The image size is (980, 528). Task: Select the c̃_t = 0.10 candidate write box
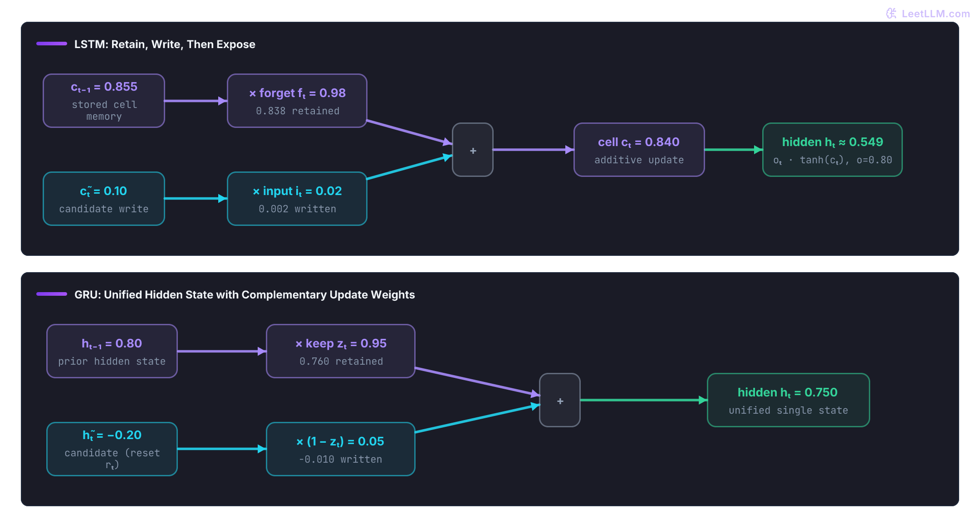click(104, 199)
